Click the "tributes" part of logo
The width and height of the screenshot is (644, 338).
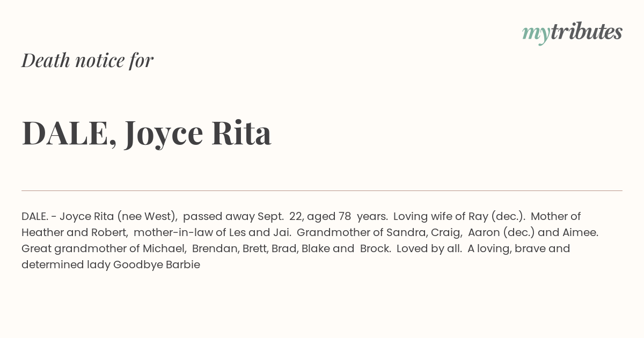coord(586,32)
